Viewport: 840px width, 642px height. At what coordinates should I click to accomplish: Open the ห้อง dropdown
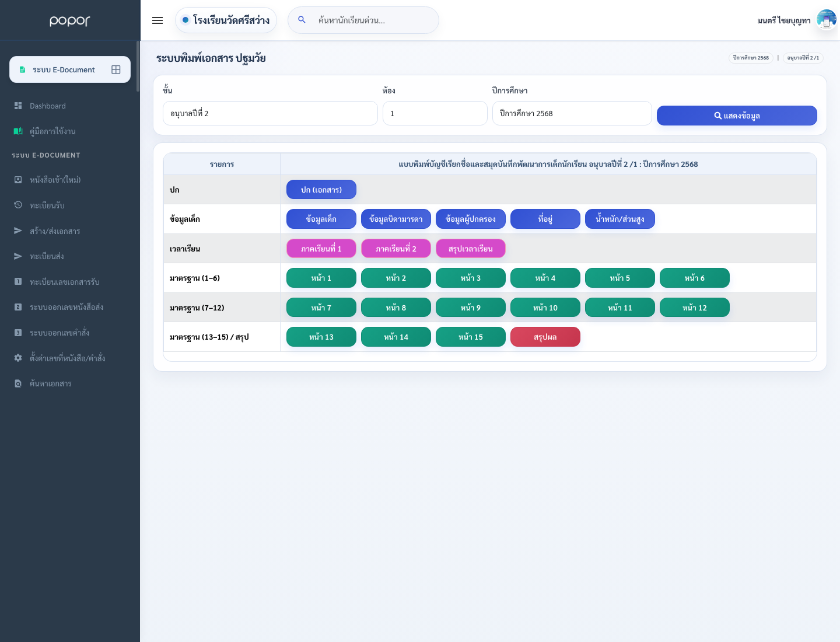(435, 113)
